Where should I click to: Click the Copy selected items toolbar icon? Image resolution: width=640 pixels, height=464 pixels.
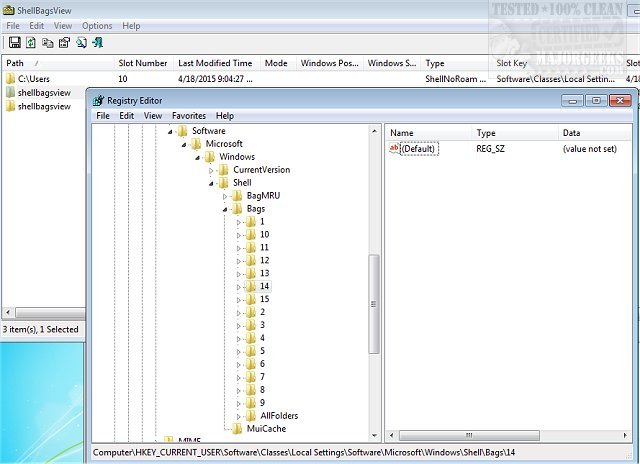coord(48,42)
